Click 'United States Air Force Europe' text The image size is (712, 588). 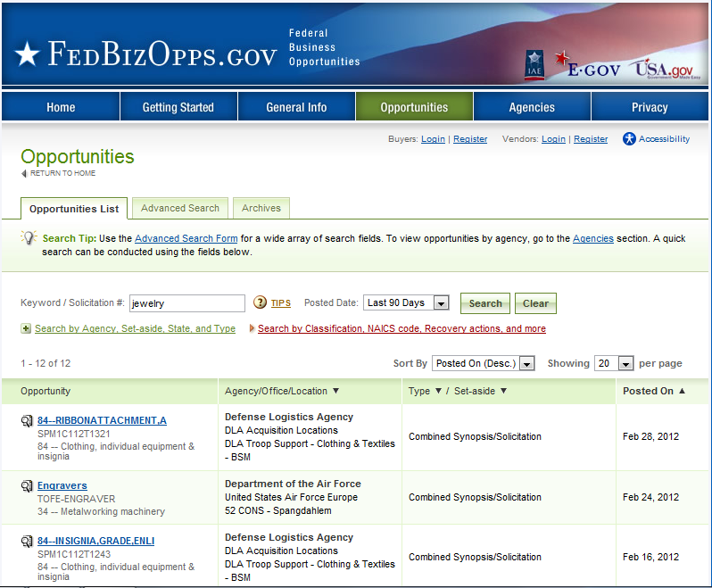[x=291, y=497]
